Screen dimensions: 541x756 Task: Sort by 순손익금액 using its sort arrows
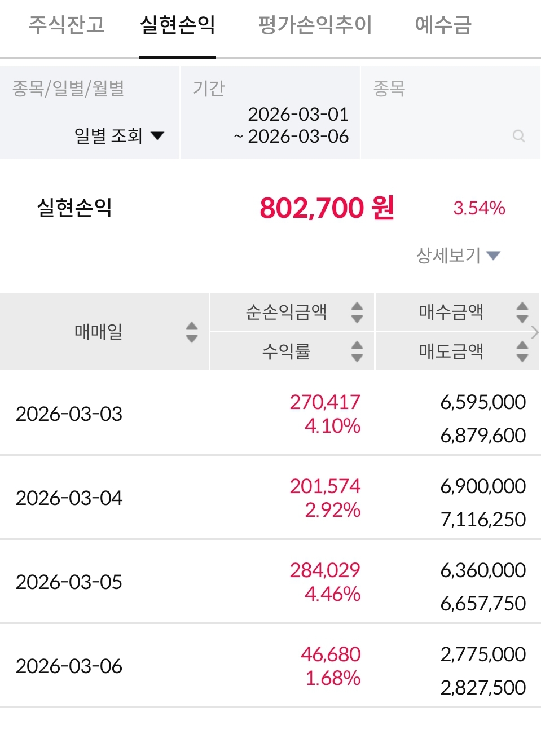357,312
